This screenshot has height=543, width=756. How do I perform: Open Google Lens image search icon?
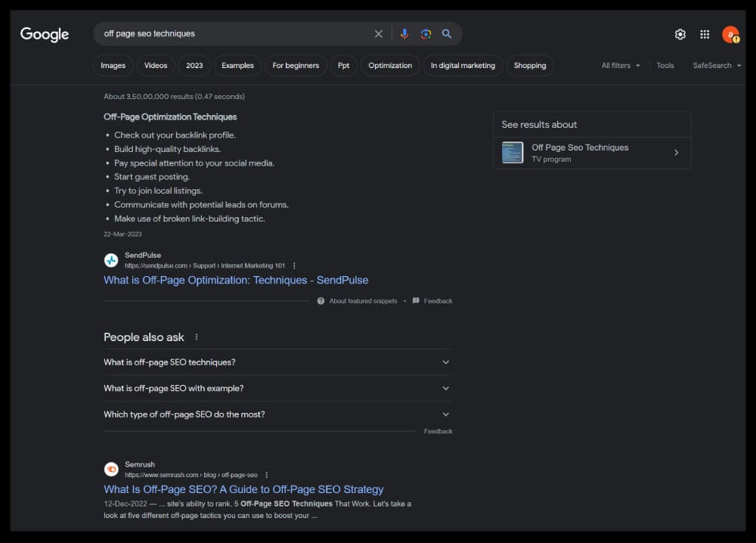pyautogui.click(x=426, y=34)
